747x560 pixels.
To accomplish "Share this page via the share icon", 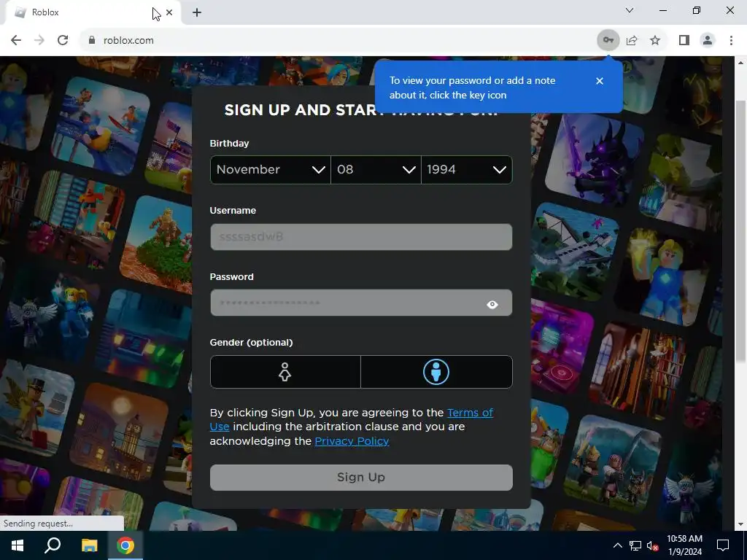I will [632, 41].
